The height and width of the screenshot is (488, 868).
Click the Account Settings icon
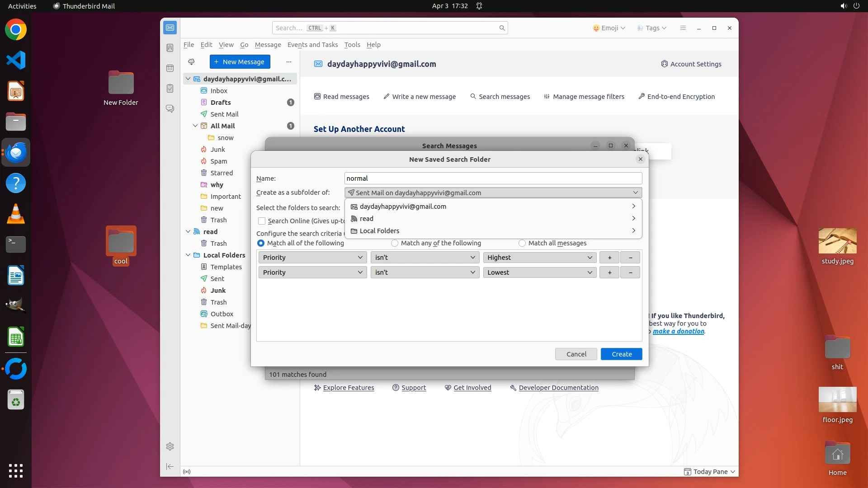pos(664,64)
